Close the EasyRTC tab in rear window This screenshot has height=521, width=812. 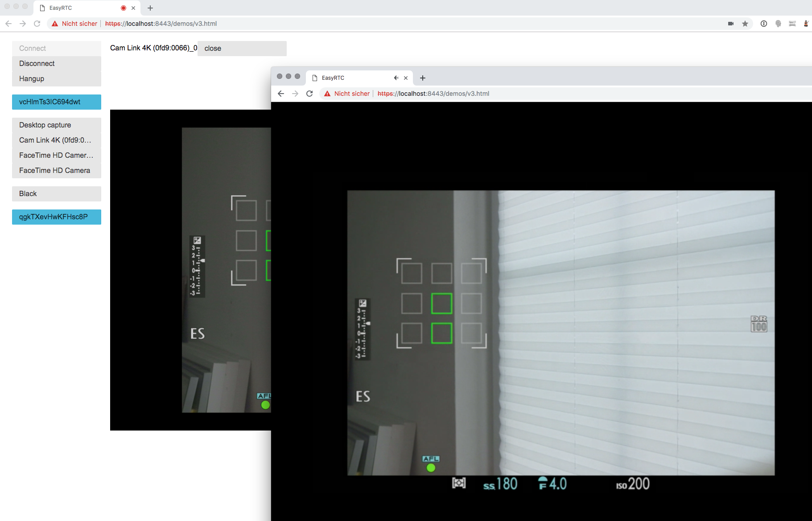[133, 8]
